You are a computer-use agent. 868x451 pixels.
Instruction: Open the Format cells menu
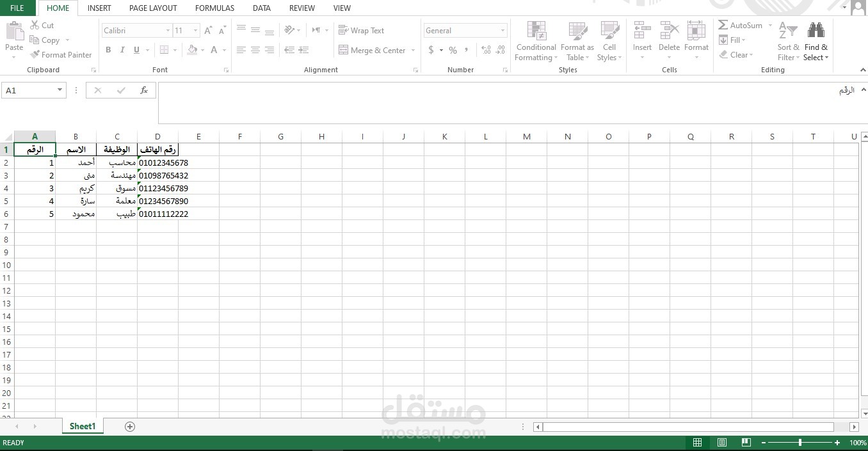point(696,42)
